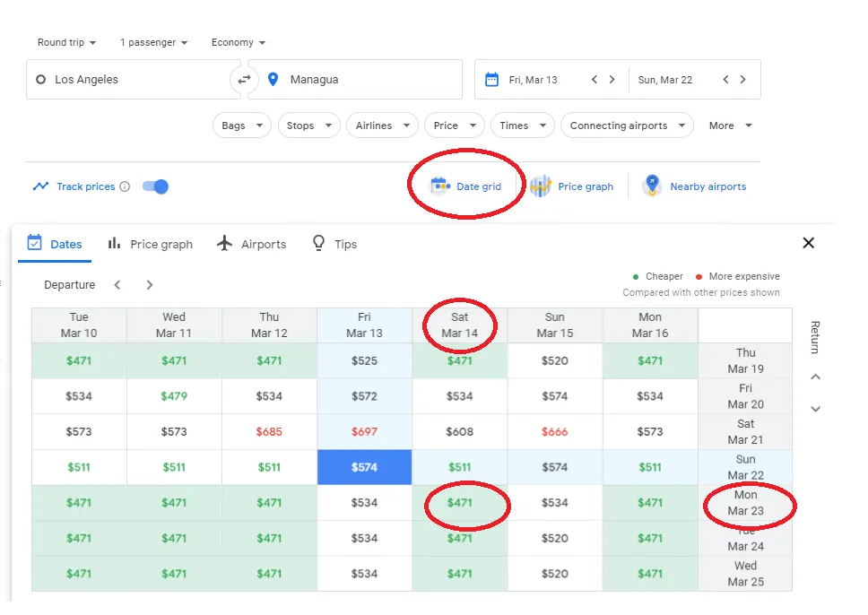
Task: Click the swap origin and destination icon
Action: [x=244, y=80]
